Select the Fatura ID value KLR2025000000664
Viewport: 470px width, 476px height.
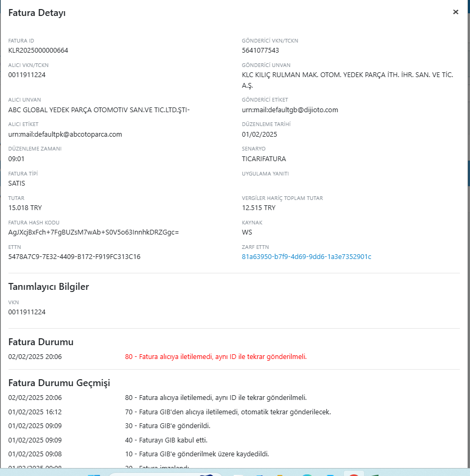click(38, 51)
